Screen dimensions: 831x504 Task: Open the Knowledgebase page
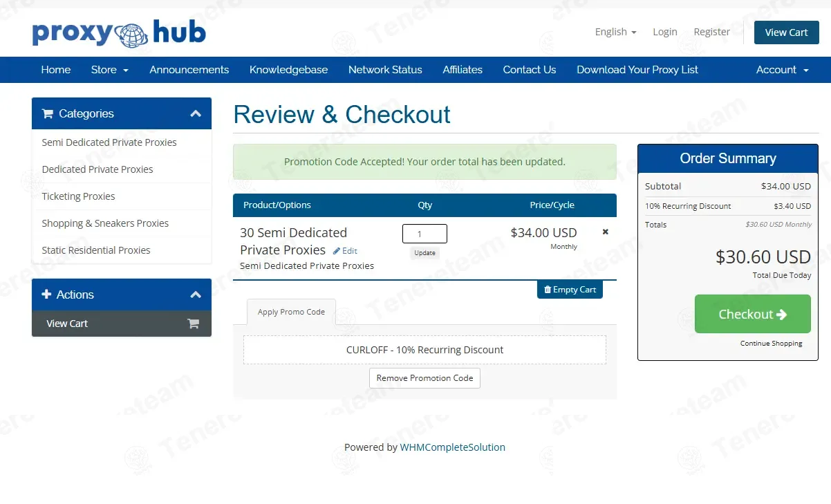(x=288, y=70)
